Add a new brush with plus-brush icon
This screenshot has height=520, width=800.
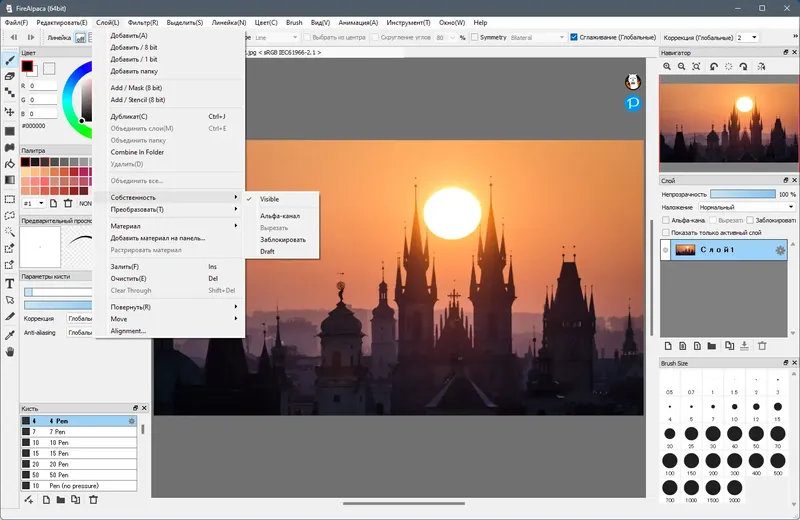tap(29, 499)
